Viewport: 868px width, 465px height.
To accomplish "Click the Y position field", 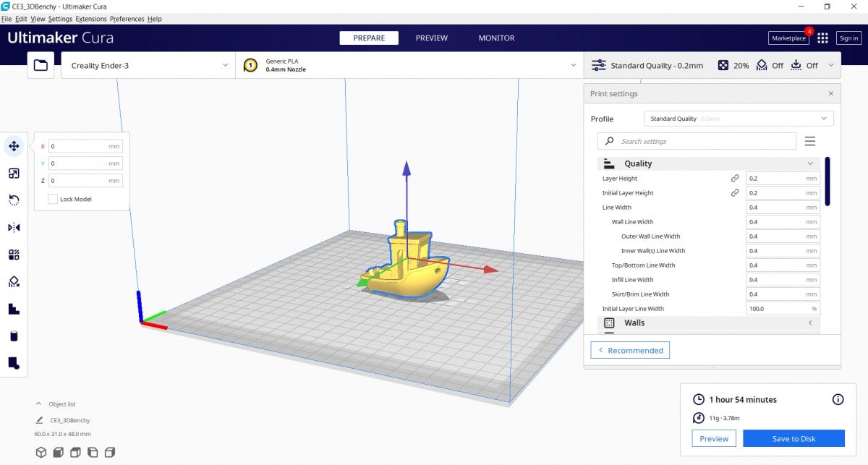I will pyautogui.click(x=85, y=163).
